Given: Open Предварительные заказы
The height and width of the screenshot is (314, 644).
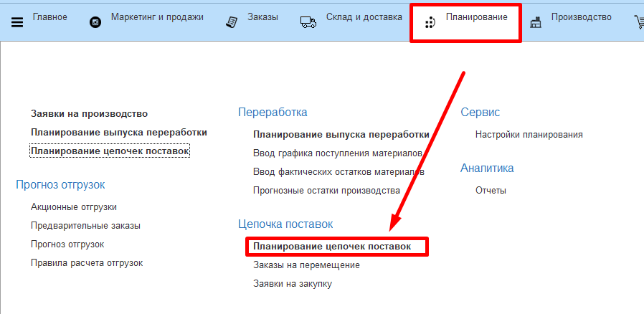Looking at the screenshot, I should click(85, 226).
